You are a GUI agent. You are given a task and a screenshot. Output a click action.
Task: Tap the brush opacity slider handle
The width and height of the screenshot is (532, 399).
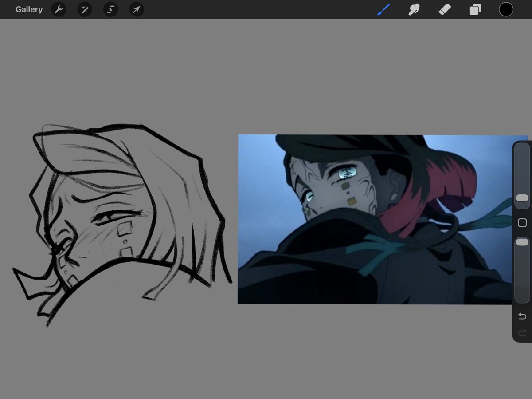pos(522,242)
